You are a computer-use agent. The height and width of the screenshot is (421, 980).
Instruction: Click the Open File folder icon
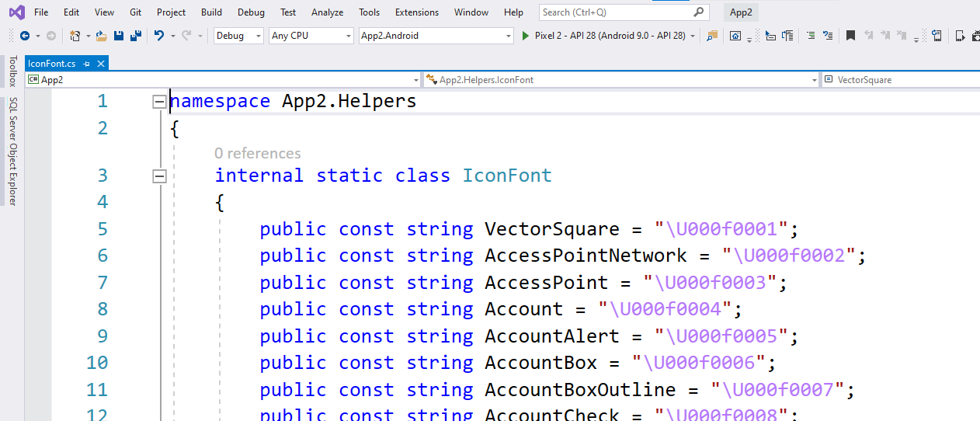coord(102,36)
